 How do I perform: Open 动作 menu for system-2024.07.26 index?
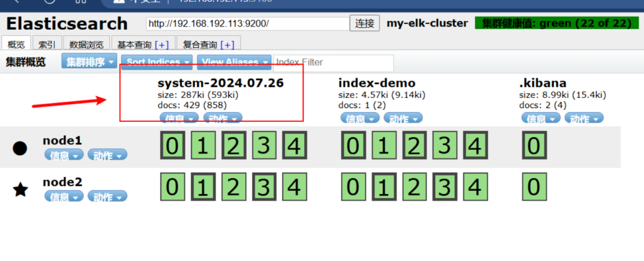[x=222, y=119]
